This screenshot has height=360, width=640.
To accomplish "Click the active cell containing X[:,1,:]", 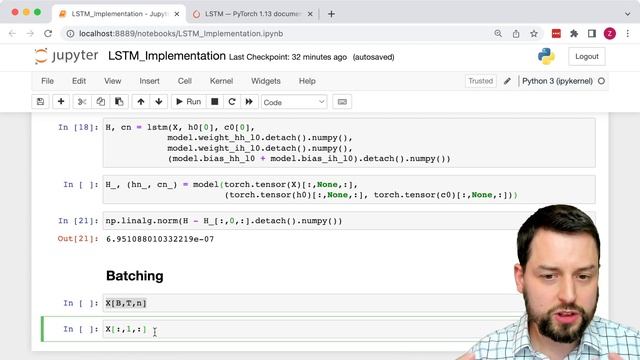I will pyautogui.click(x=312, y=329).
